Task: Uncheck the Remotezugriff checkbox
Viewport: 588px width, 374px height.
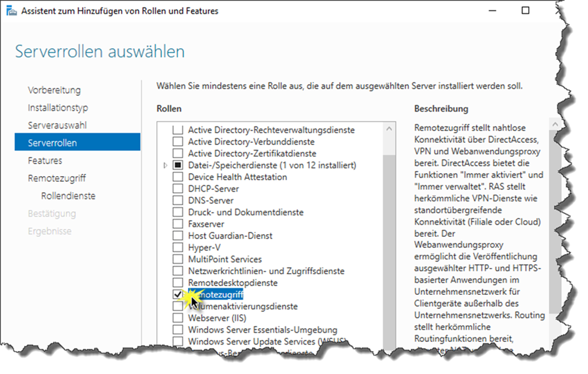Action: (x=178, y=294)
